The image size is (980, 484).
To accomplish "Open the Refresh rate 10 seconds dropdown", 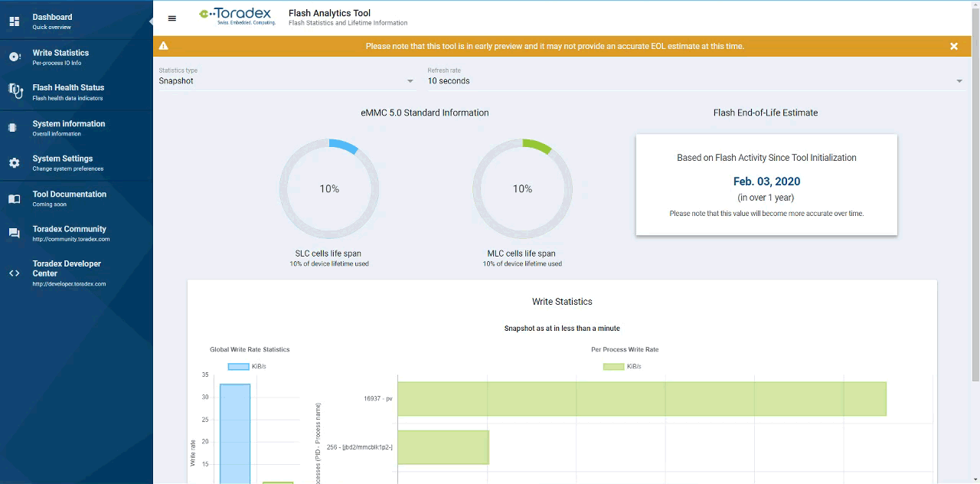I will 695,80.
